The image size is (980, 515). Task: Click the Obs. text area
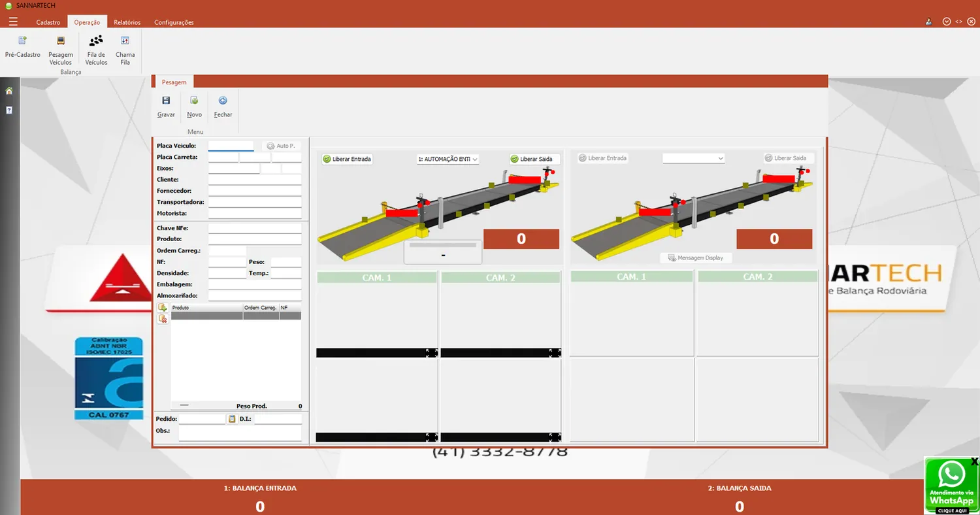(x=240, y=433)
